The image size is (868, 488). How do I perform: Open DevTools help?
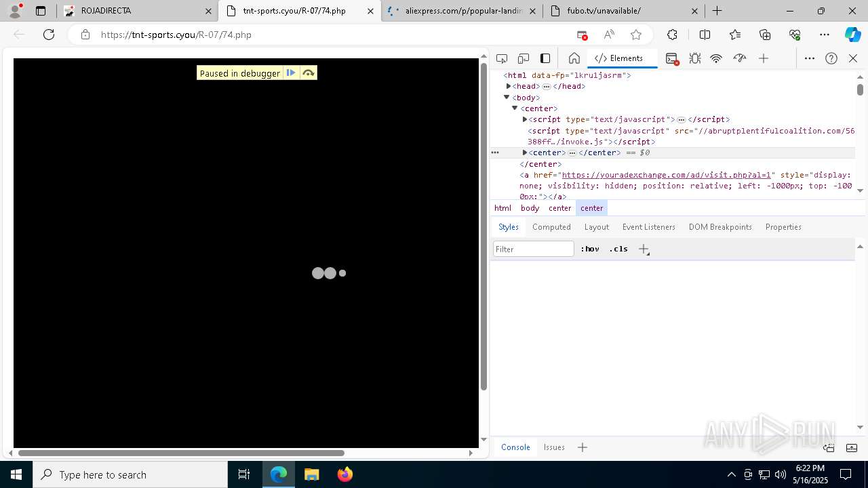click(831, 58)
